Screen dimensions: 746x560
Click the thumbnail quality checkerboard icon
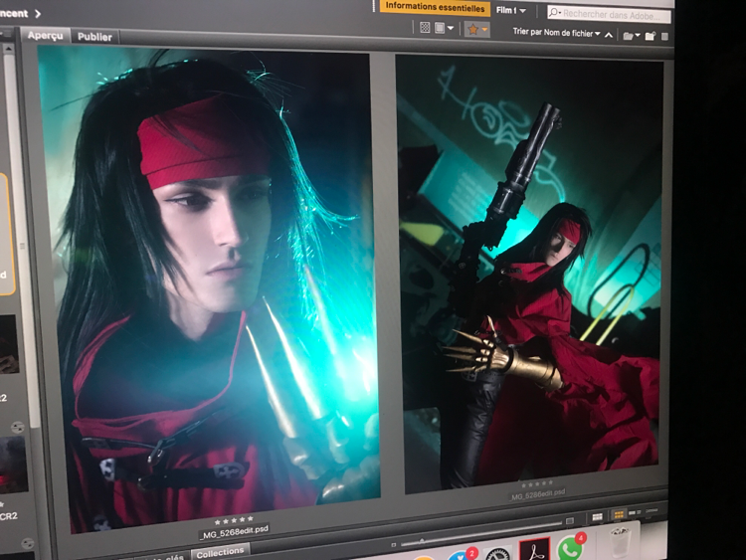pyautogui.click(x=425, y=28)
